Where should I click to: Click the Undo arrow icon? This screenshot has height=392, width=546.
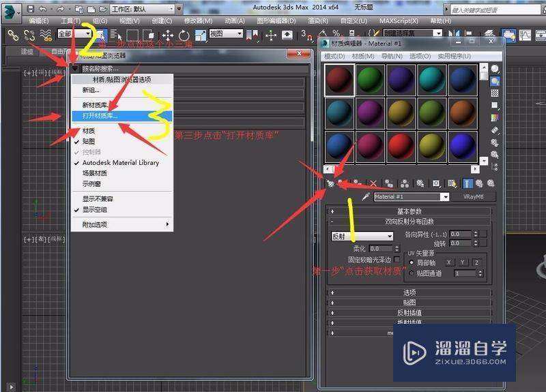point(42,9)
